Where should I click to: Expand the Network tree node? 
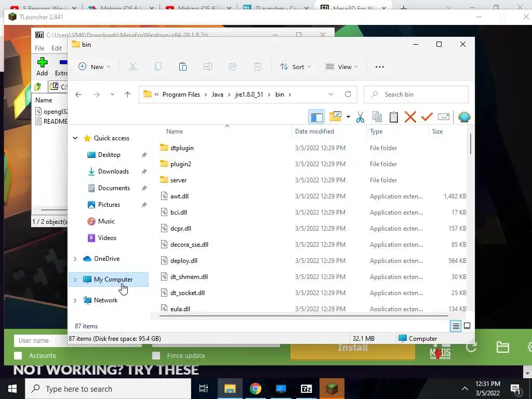tap(75, 300)
